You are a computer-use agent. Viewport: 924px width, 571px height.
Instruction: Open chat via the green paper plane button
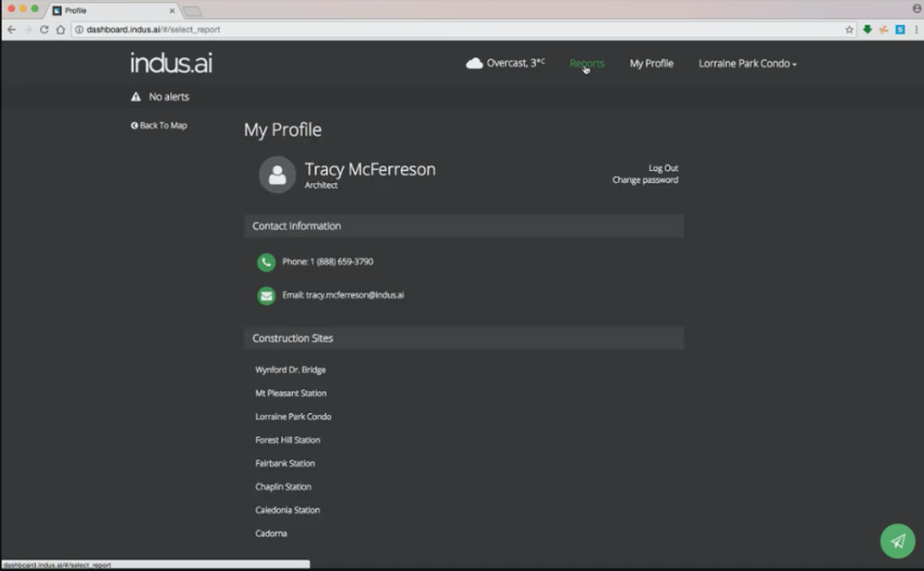point(897,541)
